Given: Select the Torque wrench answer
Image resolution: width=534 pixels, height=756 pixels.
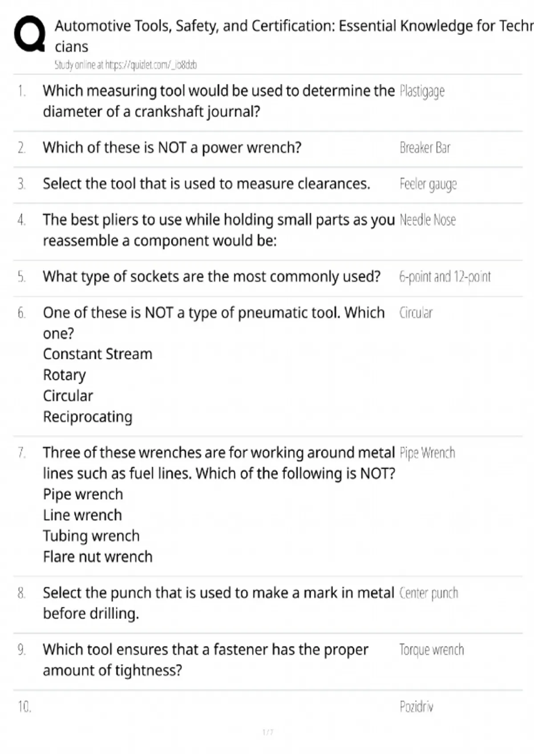Looking at the screenshot, I should tap(431, 650).
